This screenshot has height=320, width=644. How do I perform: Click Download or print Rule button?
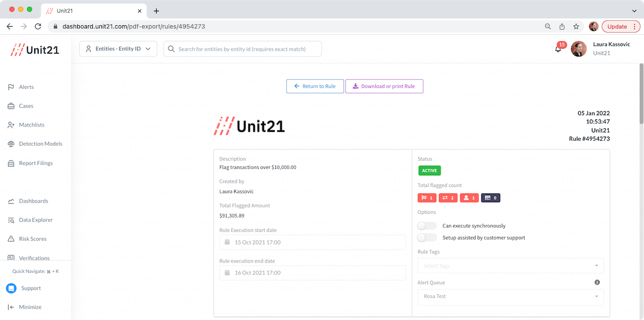pyautogui.click(x=384, y=86)
